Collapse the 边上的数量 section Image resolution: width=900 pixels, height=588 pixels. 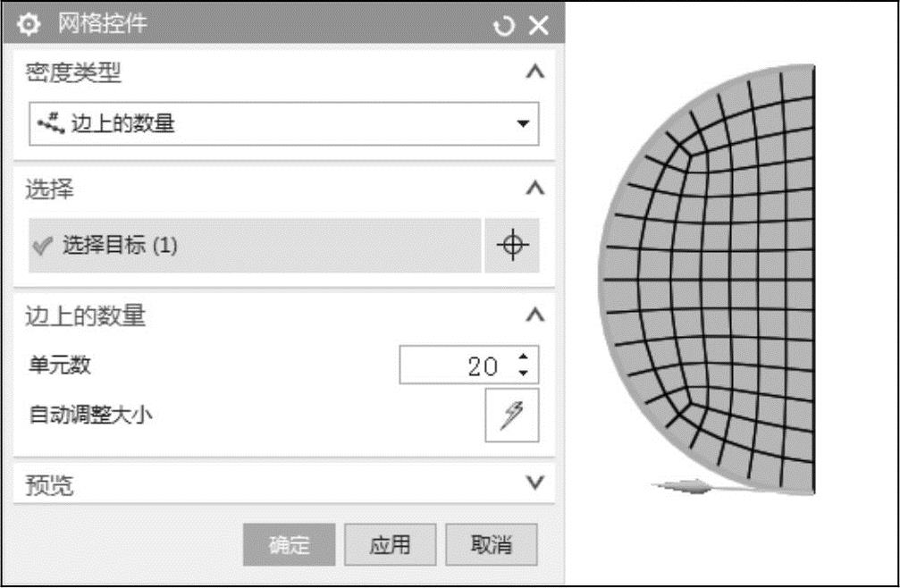[534, 315]
